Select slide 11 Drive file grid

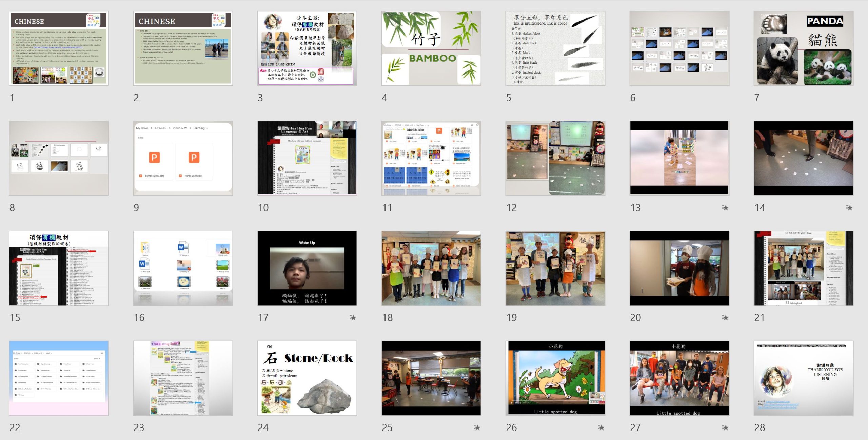[431, 158]
